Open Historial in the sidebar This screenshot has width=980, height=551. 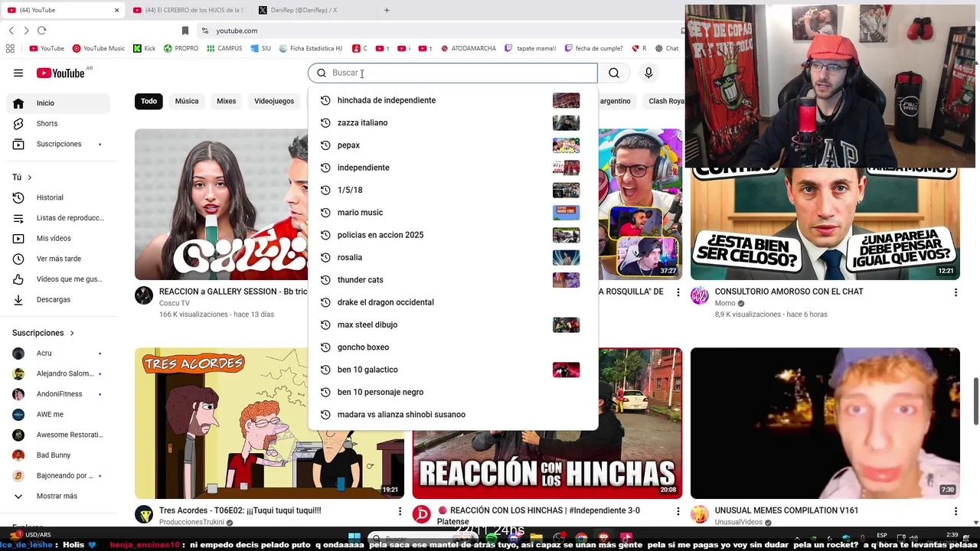(x=58, y=197)
